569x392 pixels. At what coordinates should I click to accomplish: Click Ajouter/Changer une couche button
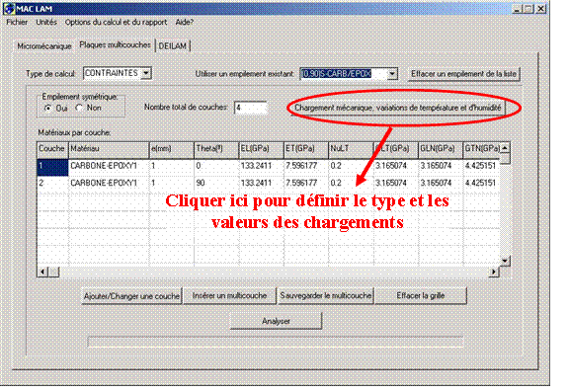point(131,296)
